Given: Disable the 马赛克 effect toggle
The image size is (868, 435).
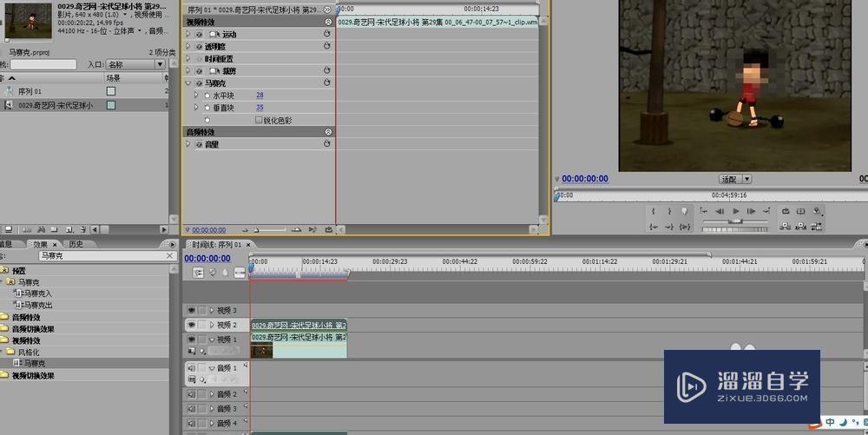Looking at the screenshot, I should coord(200,83).
